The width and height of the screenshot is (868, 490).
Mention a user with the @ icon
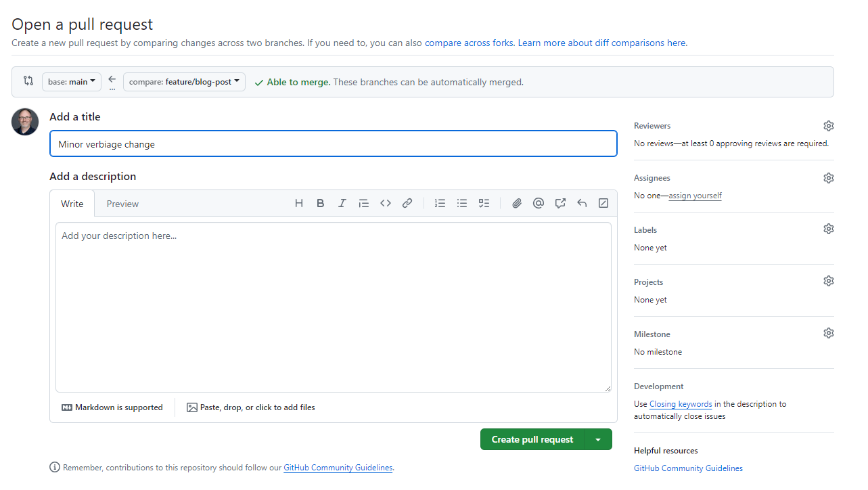click(538, 202)
